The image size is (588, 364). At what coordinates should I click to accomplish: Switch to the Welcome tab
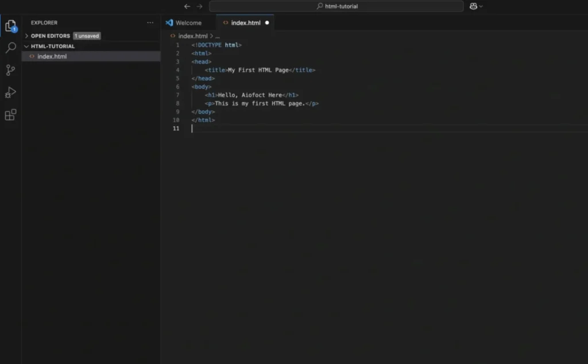click(x=188, y=23)
